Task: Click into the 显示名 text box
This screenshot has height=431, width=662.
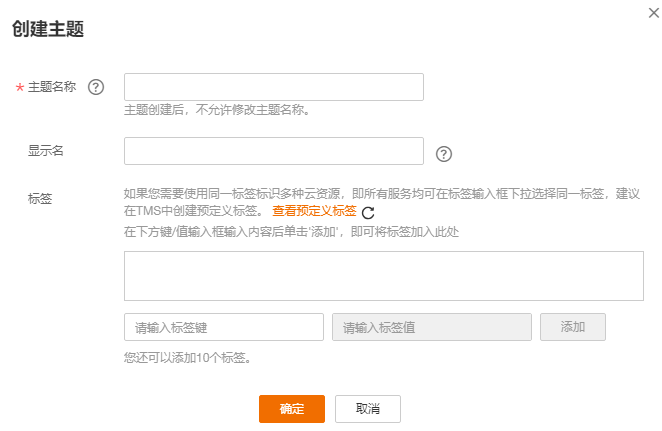Action: (273, 151)
